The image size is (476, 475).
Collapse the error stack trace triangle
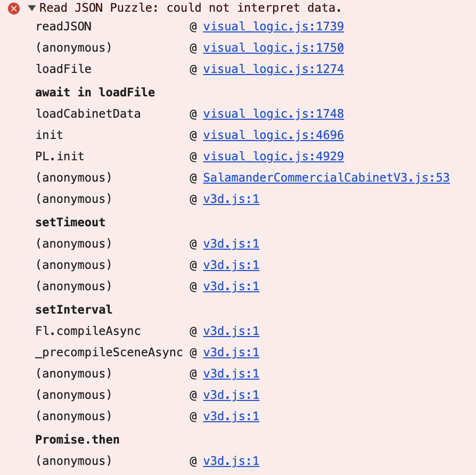33,8
